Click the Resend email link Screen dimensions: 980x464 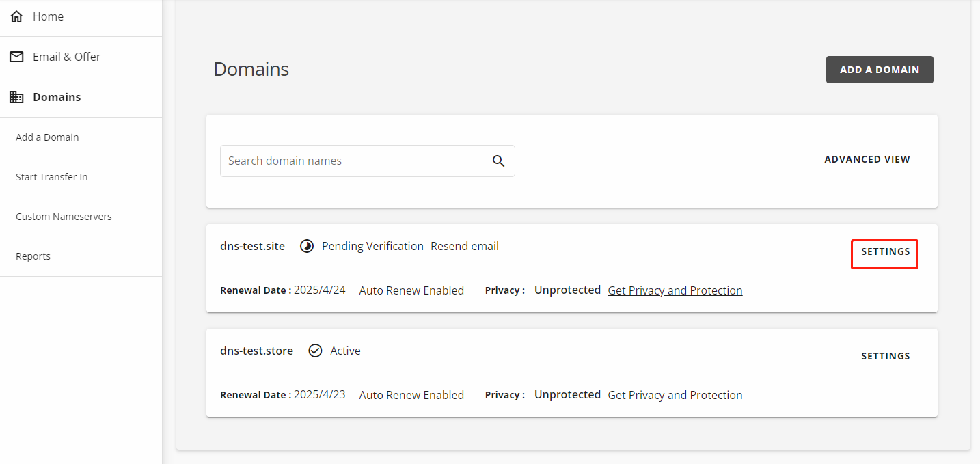[465, 246]
